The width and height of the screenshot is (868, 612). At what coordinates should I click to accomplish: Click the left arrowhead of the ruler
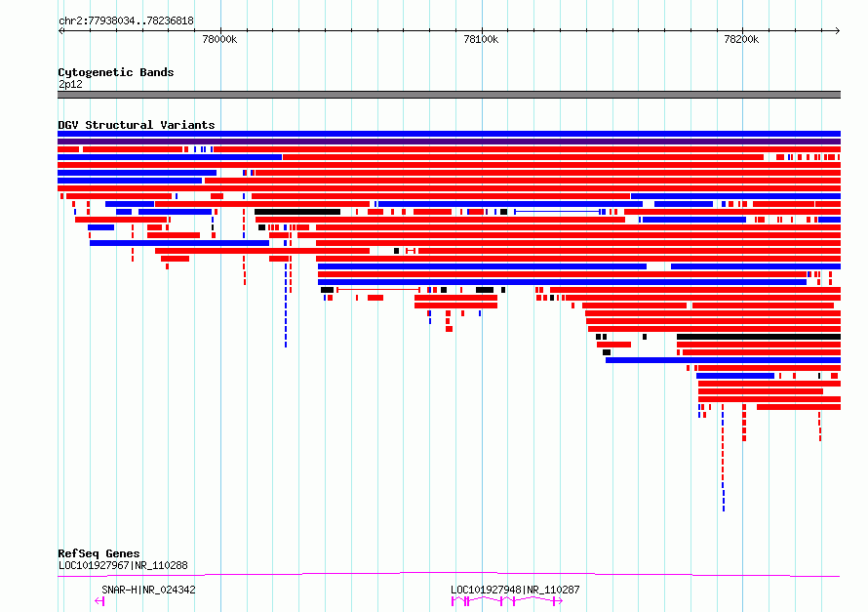[x=60, y=31]
